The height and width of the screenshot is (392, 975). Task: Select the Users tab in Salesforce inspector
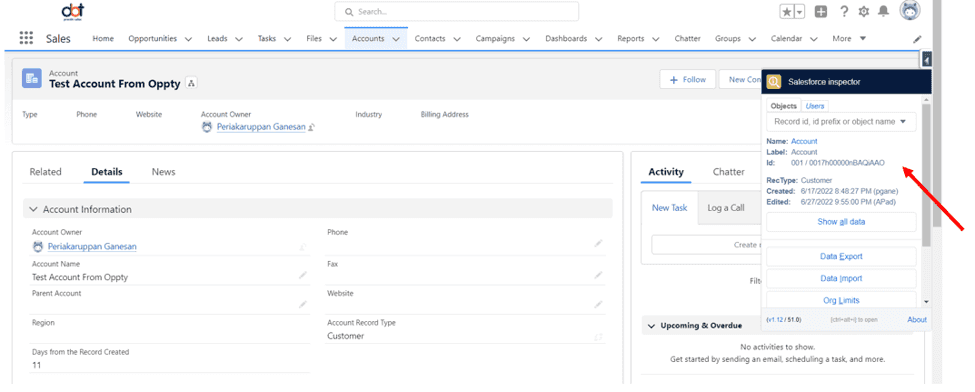(815, 106)
